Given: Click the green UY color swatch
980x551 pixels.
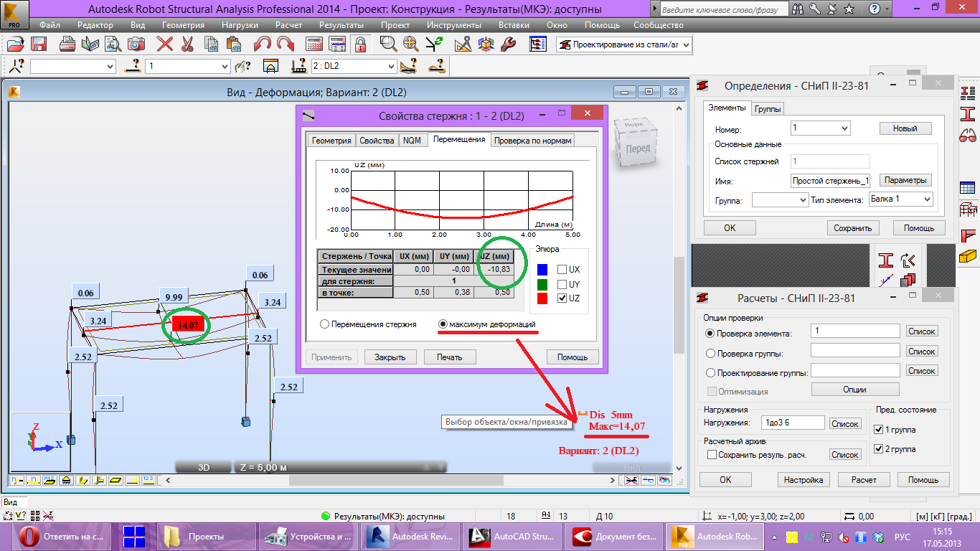Looking at the screenshot, I should pyautogui.click(x=542, y=284).
